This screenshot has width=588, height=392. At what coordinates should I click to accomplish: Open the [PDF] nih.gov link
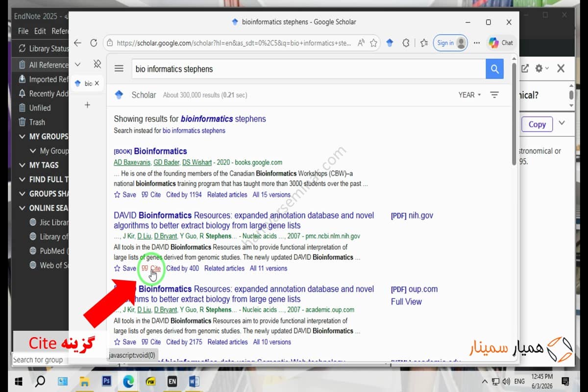tap(412, 216)
